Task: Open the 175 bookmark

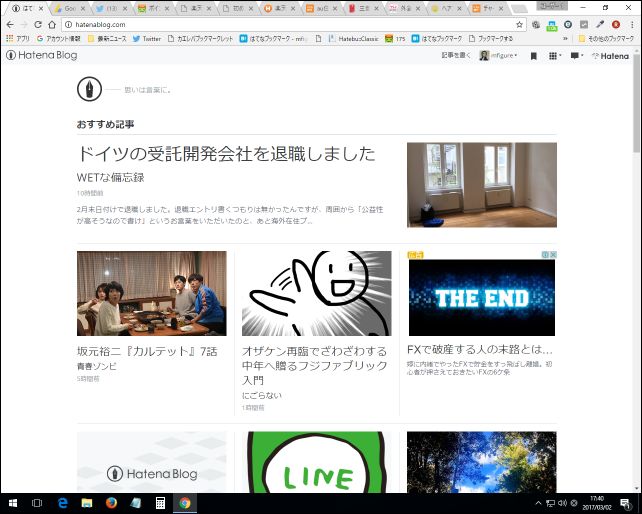Action: [x=395, y=38]
